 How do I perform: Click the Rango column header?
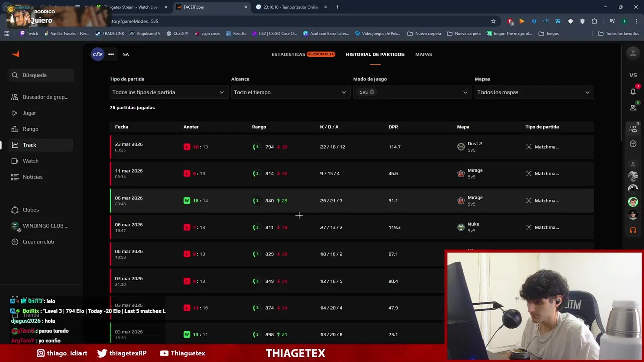click(x=259, y=127)
